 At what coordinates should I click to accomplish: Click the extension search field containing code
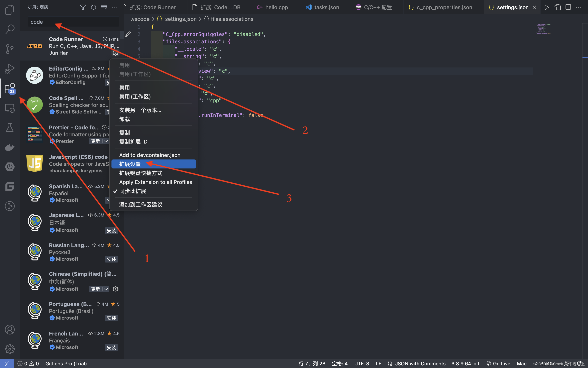(73, 22)
